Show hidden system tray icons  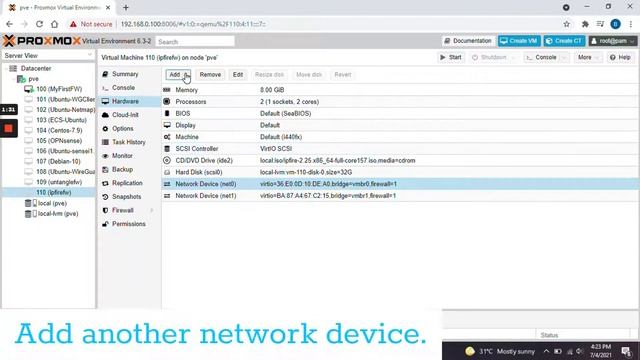[x=546, y=351]
